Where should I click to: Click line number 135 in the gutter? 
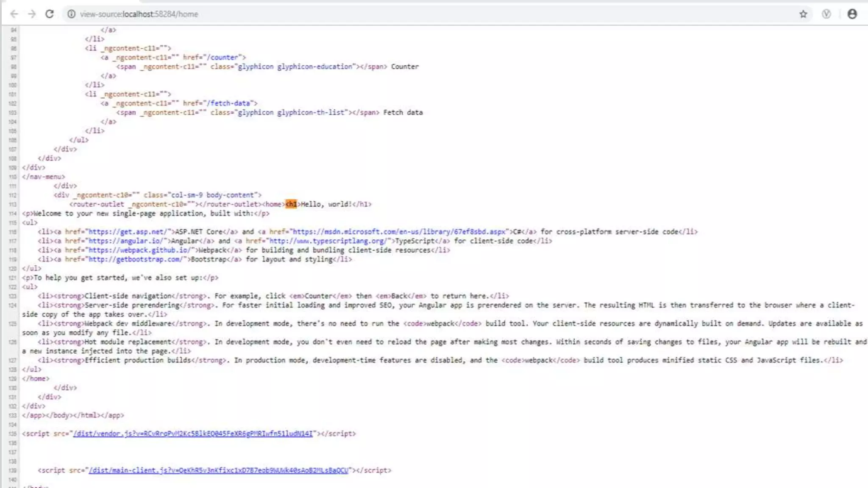pyautogui.click(x=12, y=434)
